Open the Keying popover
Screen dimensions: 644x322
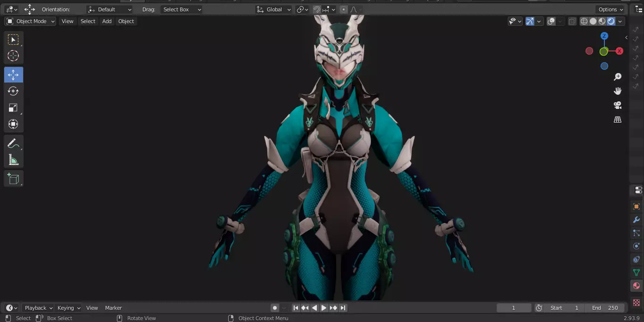69,308
